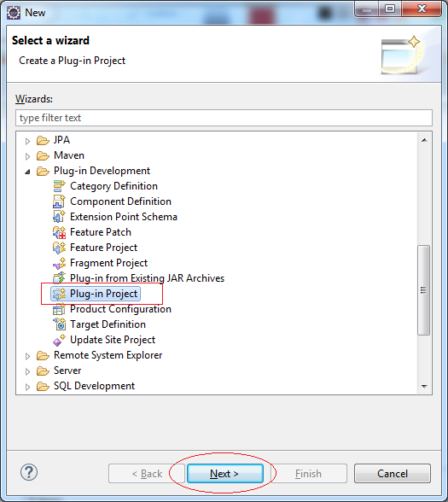This screenshot has width=448, height=502.
Task: Expand the JPA folder
Action: [27, 141]
